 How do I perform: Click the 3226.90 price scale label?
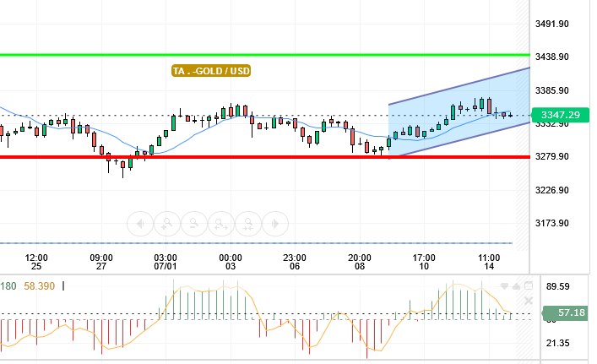(552, 190)
